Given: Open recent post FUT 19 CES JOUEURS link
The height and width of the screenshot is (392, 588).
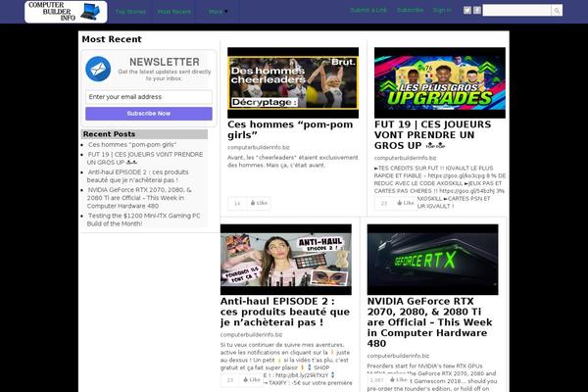Looking at the screenshot, I should pos(145,159).
